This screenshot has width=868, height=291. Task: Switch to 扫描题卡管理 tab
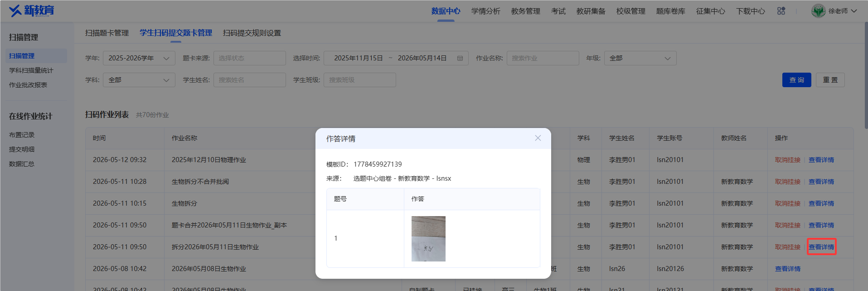point(107,33)
